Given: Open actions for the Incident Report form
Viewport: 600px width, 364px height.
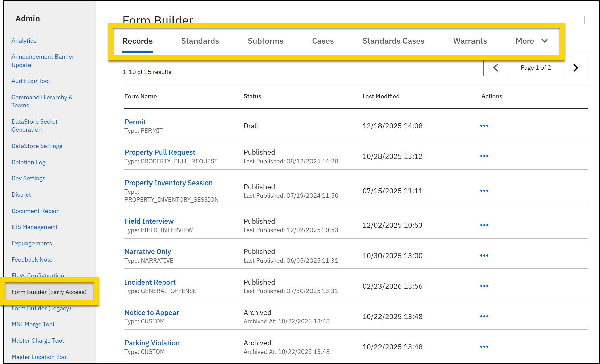Looking at the screenshot, I should (484, 286).
